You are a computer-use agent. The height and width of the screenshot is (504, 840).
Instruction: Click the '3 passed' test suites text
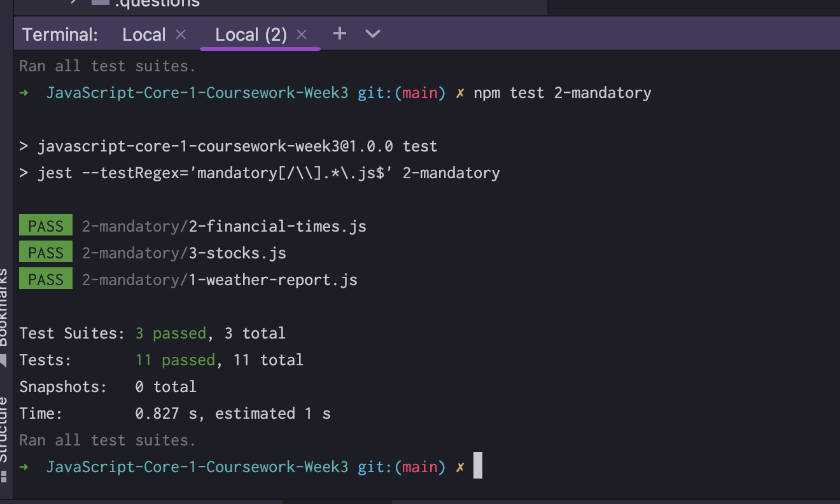[171, 333]
